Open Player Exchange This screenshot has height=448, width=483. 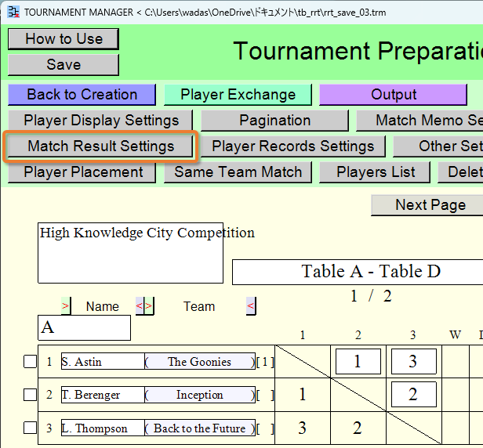pos(238,95)
